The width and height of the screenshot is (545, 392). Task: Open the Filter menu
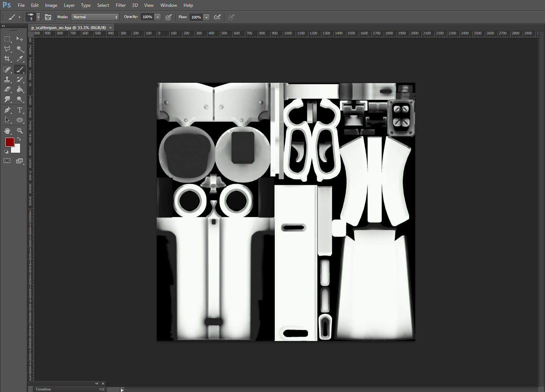tap(121, 5)
